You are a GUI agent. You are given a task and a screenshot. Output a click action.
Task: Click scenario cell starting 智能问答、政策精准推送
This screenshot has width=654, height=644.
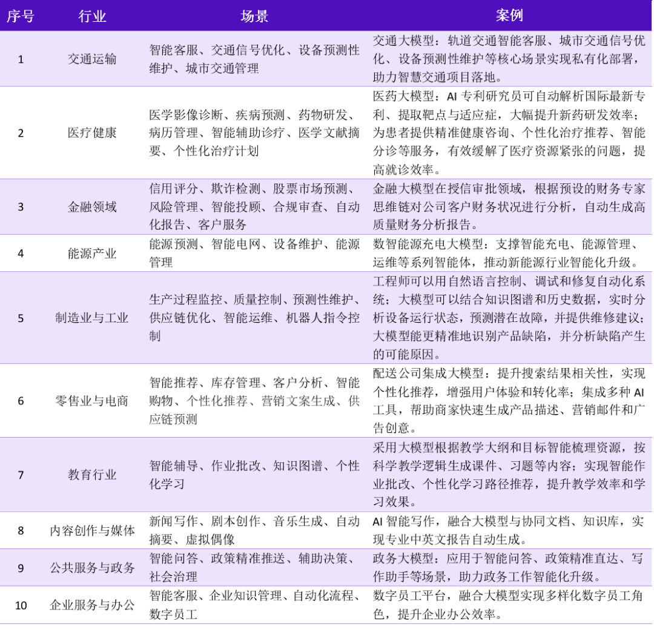click(254, 567)
